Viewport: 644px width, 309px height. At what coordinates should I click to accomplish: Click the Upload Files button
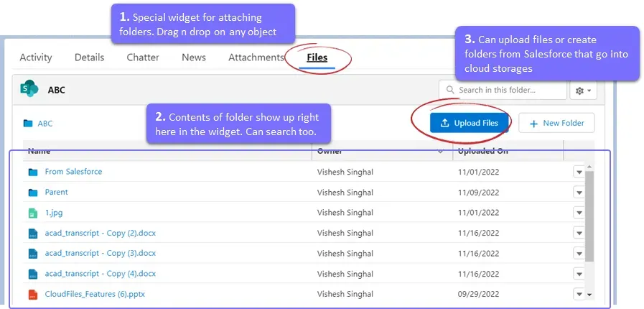click(x=469, y=124)
